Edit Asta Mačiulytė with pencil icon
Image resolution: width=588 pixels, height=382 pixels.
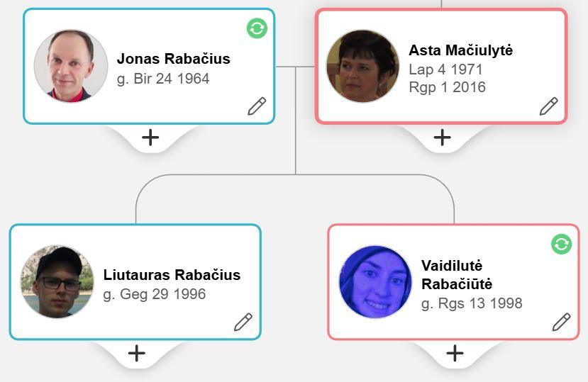pos(548,106)
